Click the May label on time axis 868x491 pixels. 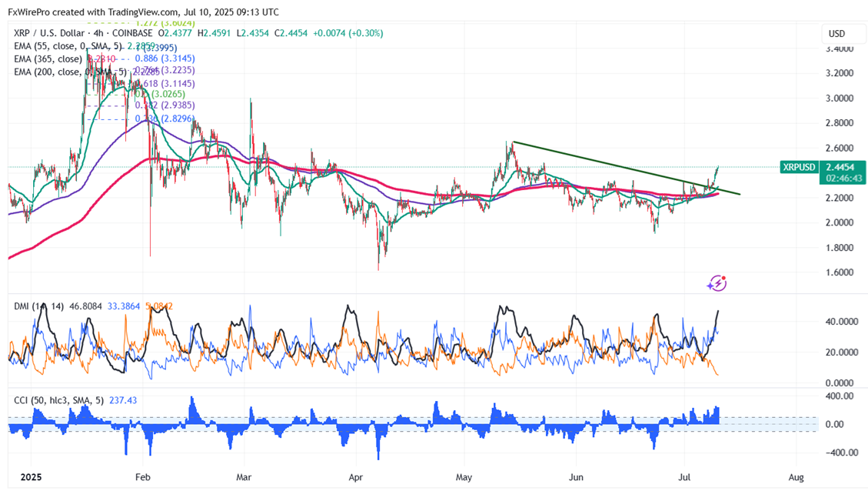click(x=464, y=477)
